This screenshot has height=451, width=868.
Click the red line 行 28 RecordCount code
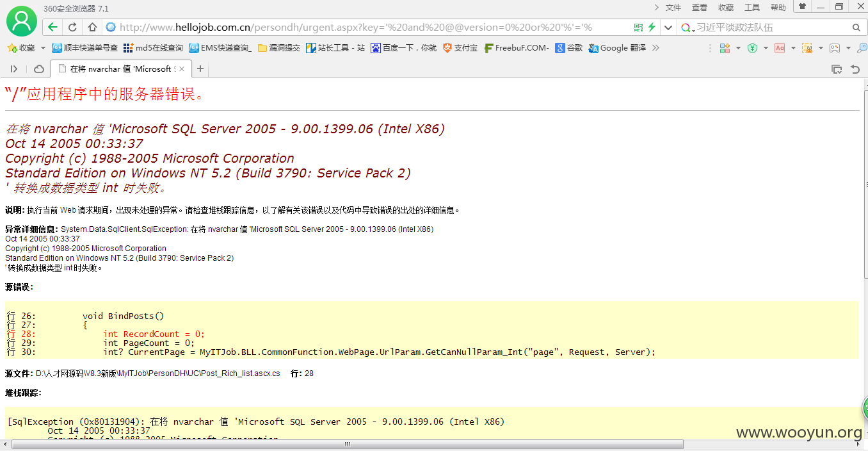[106, 334]
